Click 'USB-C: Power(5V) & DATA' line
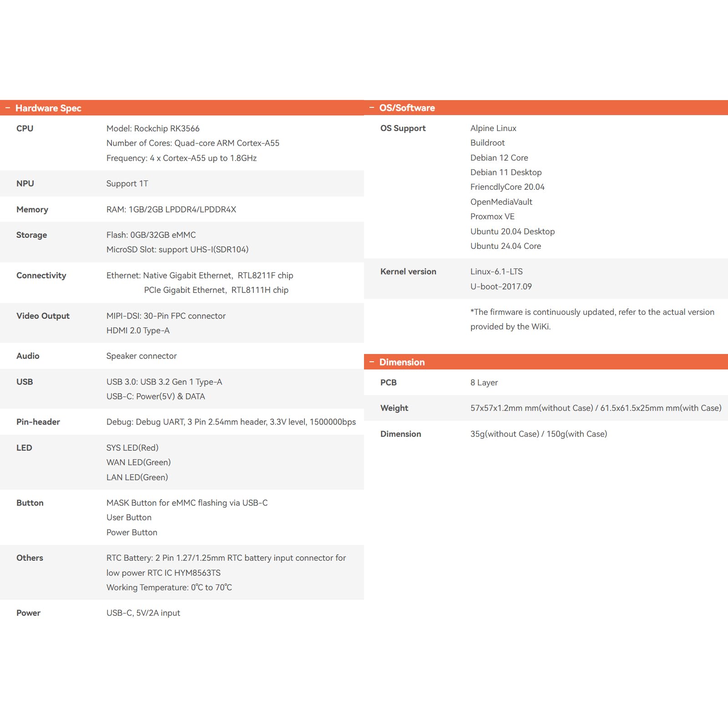Screen dimensions: 728x728 [156, 396]
